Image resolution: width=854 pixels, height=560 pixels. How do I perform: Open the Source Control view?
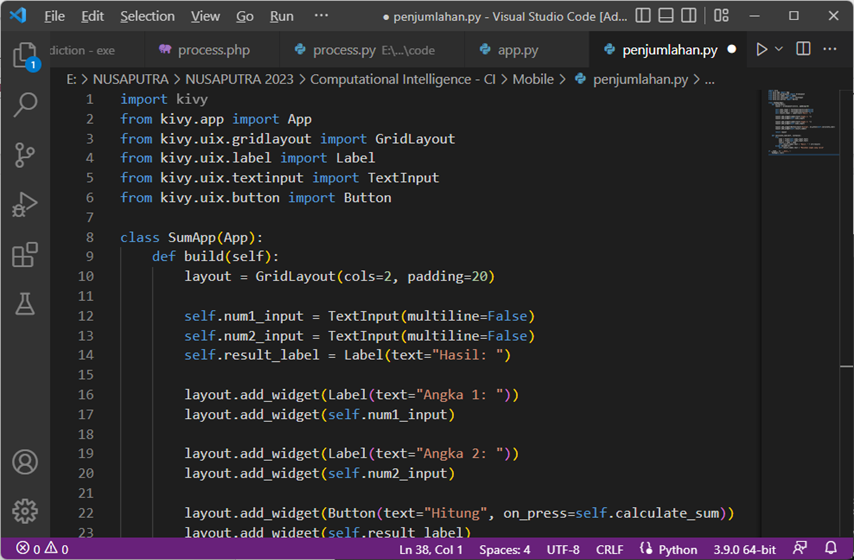coord(24,155)
